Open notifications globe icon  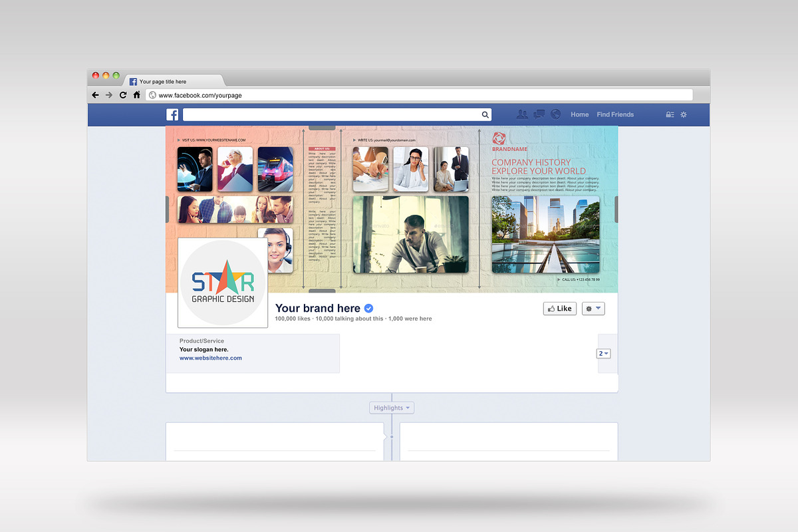coord(556,114)
